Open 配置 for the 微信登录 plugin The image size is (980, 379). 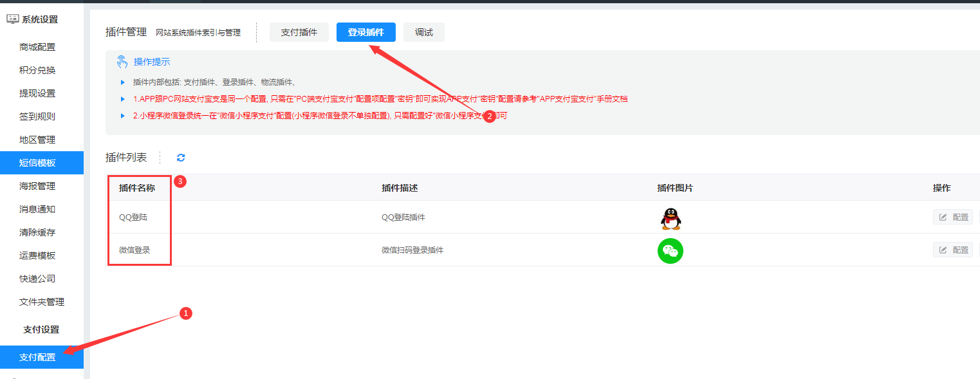(952, 250)
